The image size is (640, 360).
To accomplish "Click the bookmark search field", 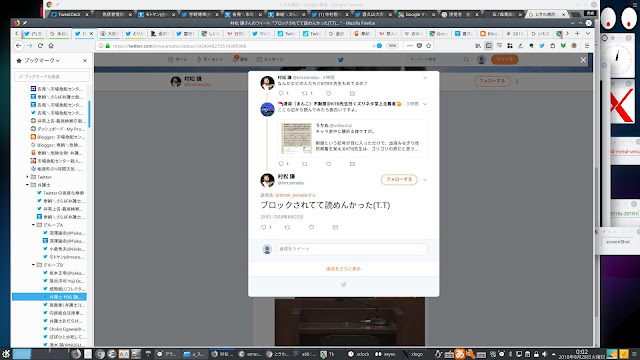I will [52, 76].
